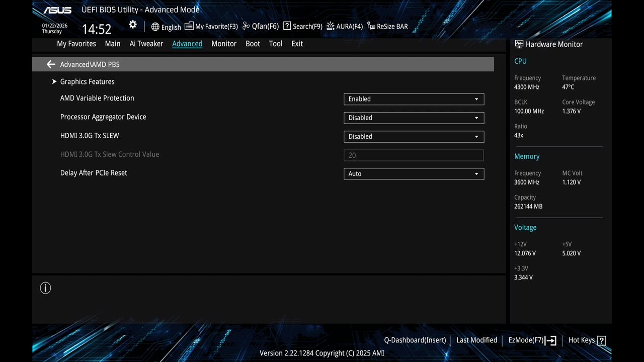
Task: Disable AMD Variable Protection
Action: pos(413,99)
